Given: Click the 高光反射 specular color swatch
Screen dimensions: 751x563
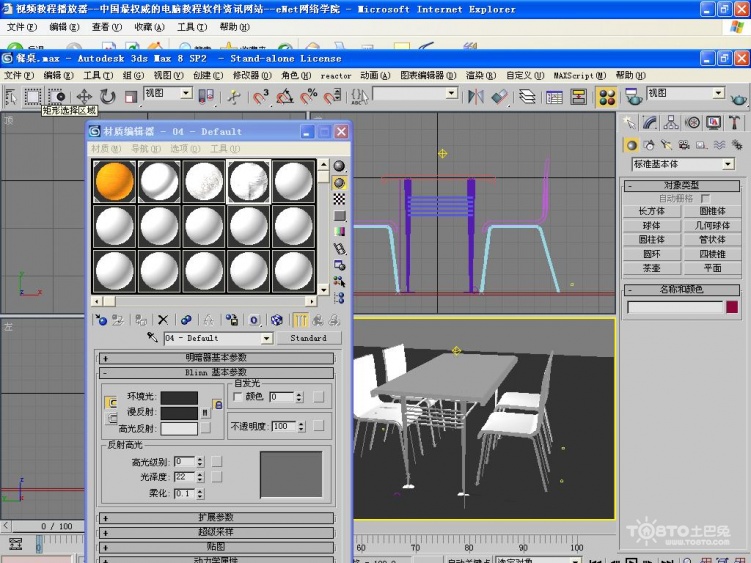Looking at the screenshot, I should 180,428.
